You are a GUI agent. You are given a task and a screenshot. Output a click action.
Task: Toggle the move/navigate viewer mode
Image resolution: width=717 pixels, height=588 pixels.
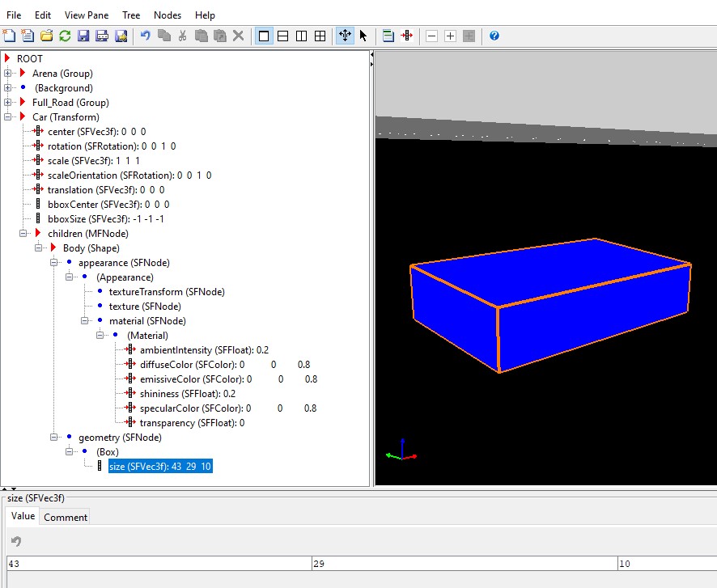click(x=345, y=36)
